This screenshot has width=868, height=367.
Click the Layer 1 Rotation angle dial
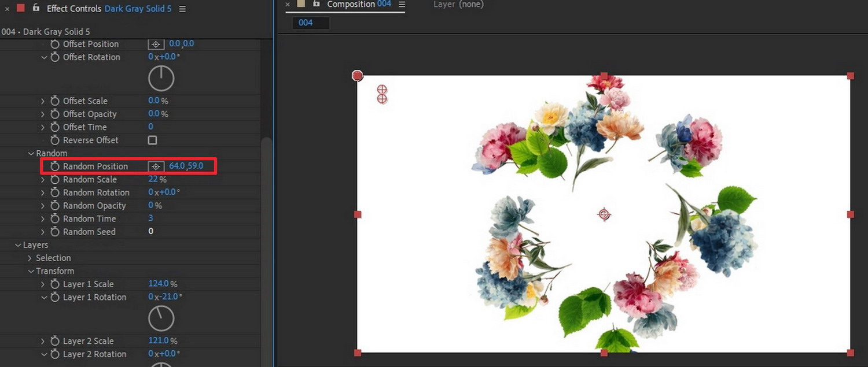click(161, 318)
